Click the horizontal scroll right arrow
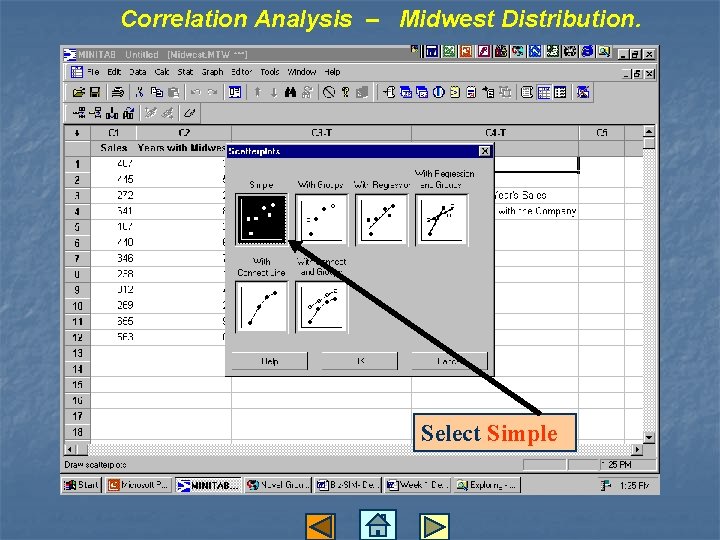 [x=637, y=449]
